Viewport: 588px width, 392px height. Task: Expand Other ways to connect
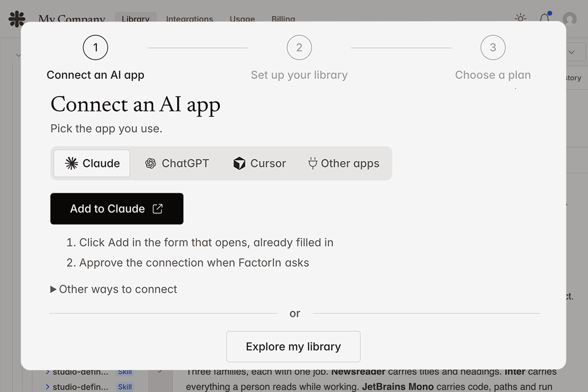pyautogui.click(x=114, y=289)
